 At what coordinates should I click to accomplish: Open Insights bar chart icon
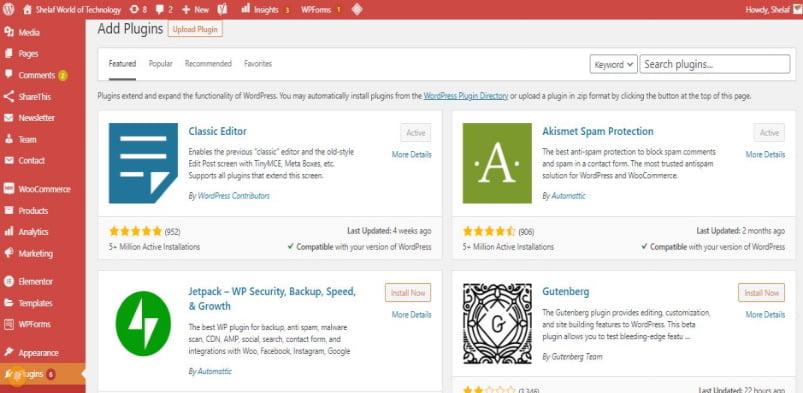(x=246, y=9)
